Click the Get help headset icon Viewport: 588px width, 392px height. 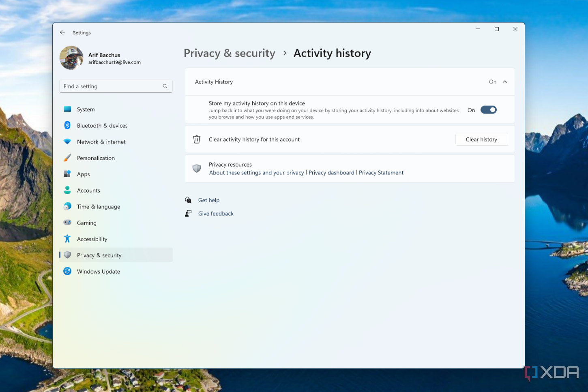[x=188, y=200]
